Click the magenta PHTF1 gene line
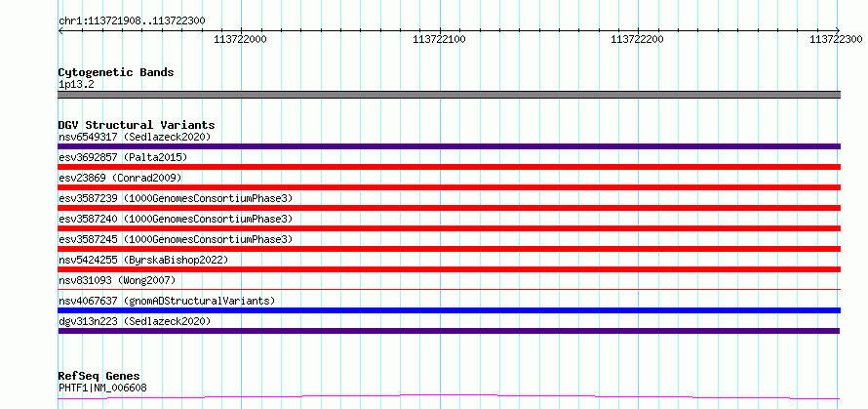Screen dimensions: 868x409 [x=449, y=397]
